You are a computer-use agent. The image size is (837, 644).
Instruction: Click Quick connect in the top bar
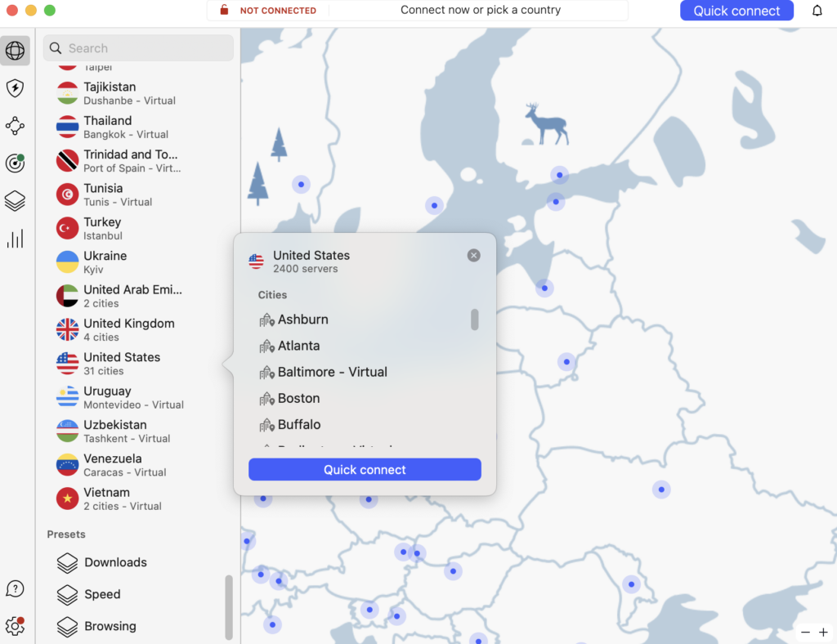click(x=736, y=11)
